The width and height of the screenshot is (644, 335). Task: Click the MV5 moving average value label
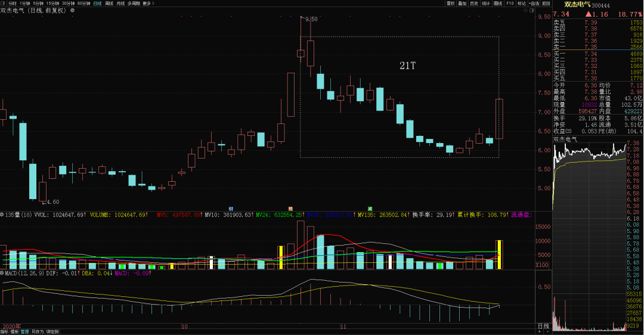click(179, 215)
